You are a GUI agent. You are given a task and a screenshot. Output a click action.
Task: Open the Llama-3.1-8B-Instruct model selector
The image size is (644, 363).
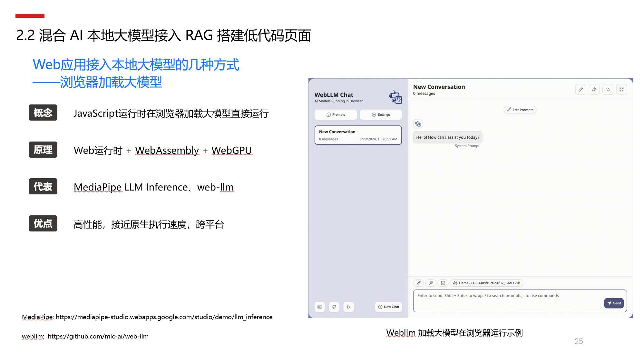[486, 283]
